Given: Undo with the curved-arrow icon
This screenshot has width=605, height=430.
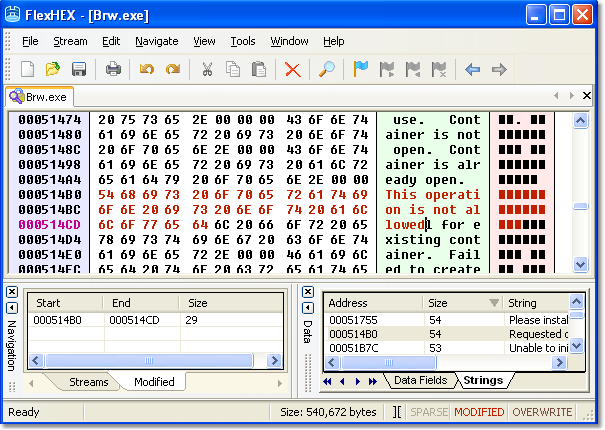Looking at the screenshot, I should tap(147, 69).
